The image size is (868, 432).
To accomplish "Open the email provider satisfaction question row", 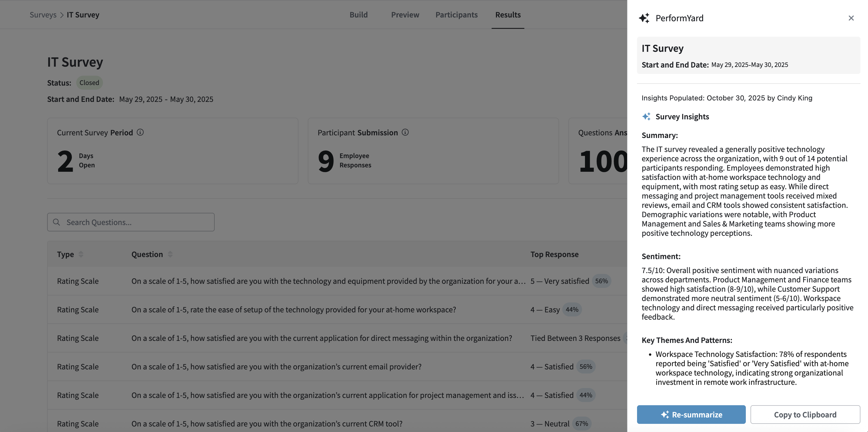I will pyautogui.click(x=276, y=367).
